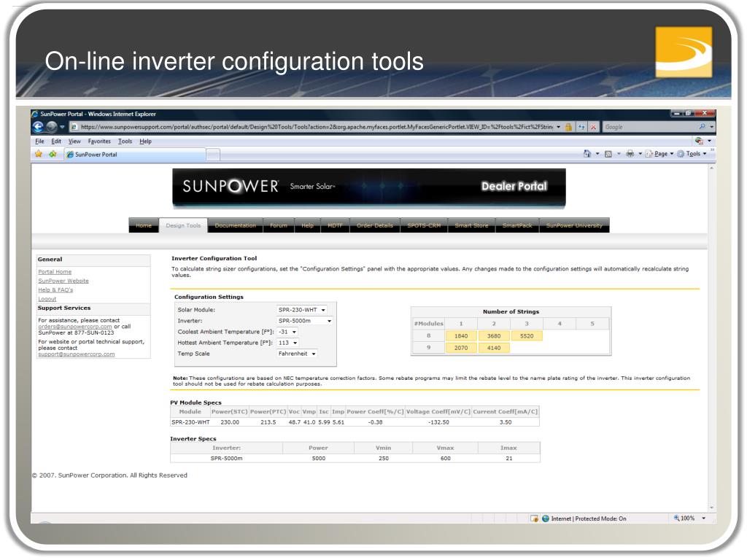This screenshot has height=560, width=747.
Task: Open the Edit menu
Action: 56,141
